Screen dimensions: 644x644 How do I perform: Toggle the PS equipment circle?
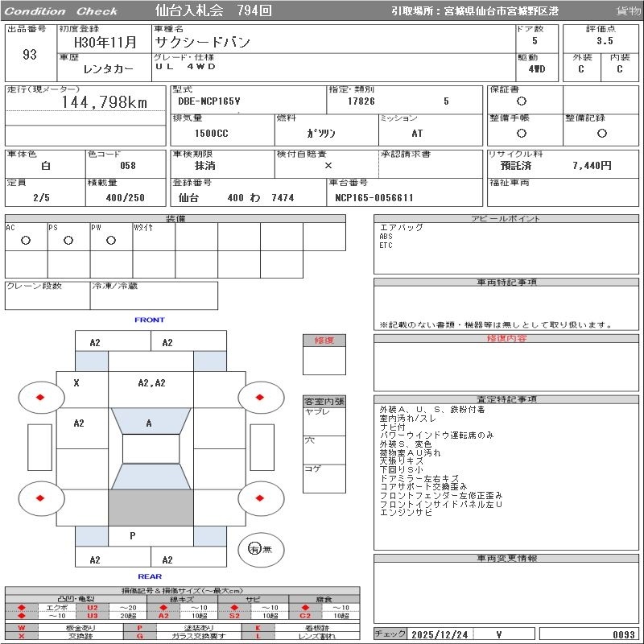coord(68,240)
